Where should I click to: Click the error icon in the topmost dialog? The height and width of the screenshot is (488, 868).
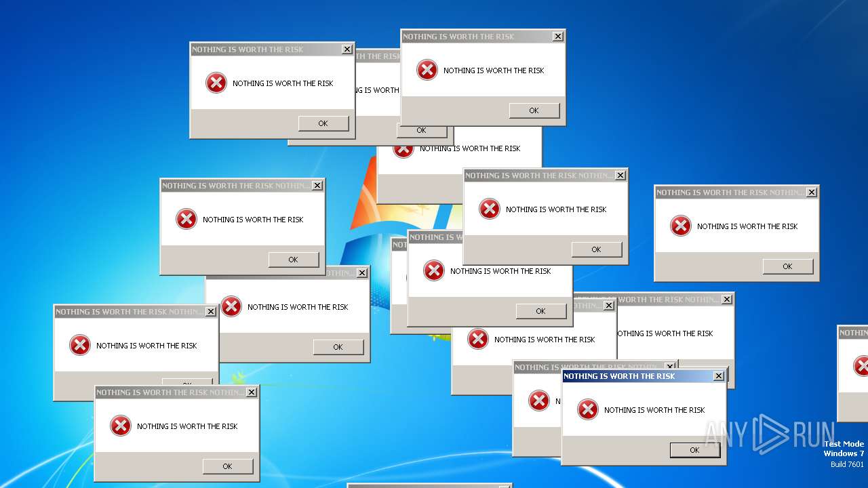427,70
